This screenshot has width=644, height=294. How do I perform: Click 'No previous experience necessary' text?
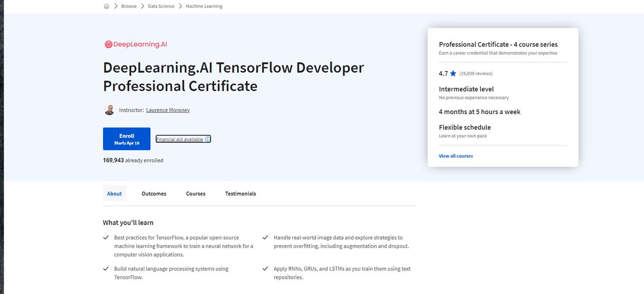pyautogui.click(x=474, y=98)
